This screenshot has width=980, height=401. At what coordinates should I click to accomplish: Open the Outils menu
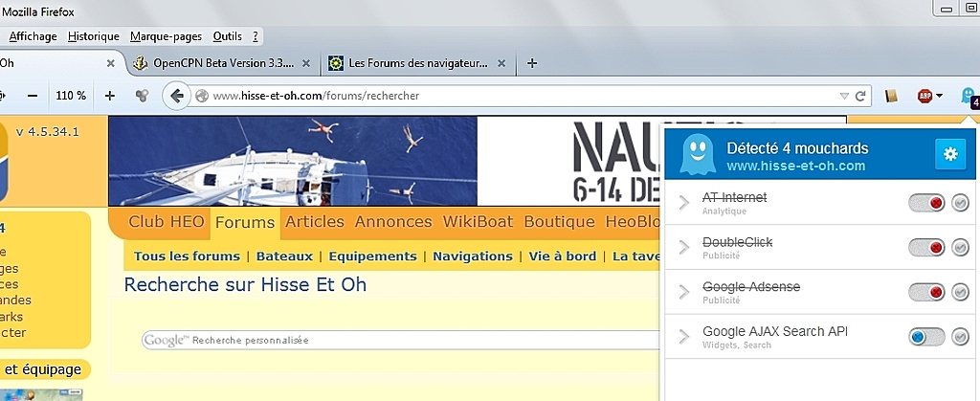(228, 36)
